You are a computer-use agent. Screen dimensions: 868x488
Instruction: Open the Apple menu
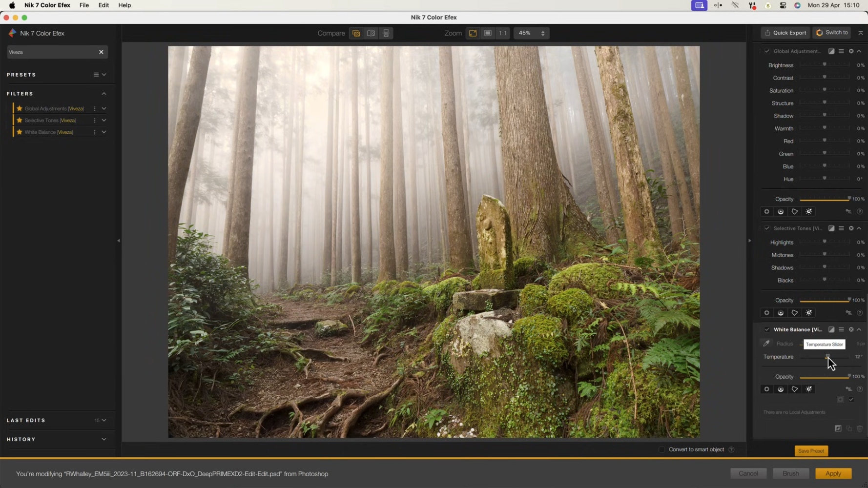tap(12, 5)
